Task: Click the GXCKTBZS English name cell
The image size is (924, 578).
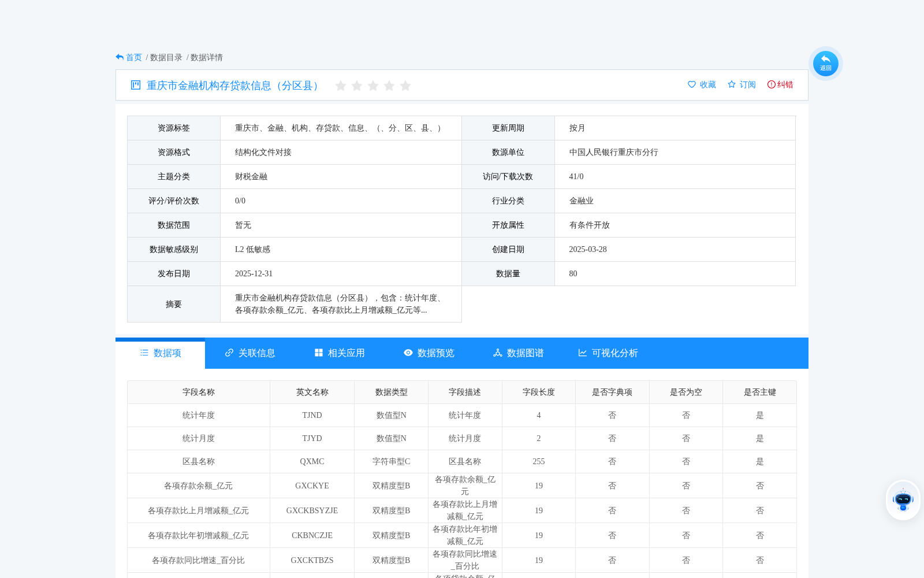Action: click(x=312, y=561)
